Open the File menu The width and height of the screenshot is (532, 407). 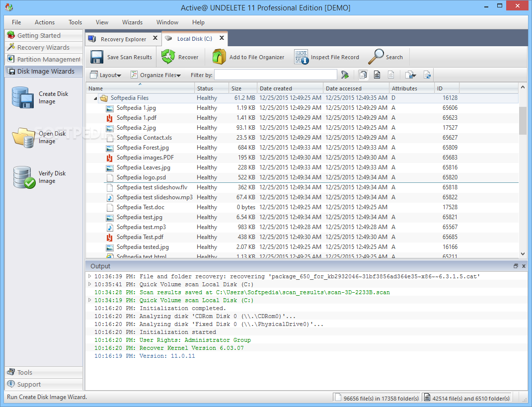16,22
